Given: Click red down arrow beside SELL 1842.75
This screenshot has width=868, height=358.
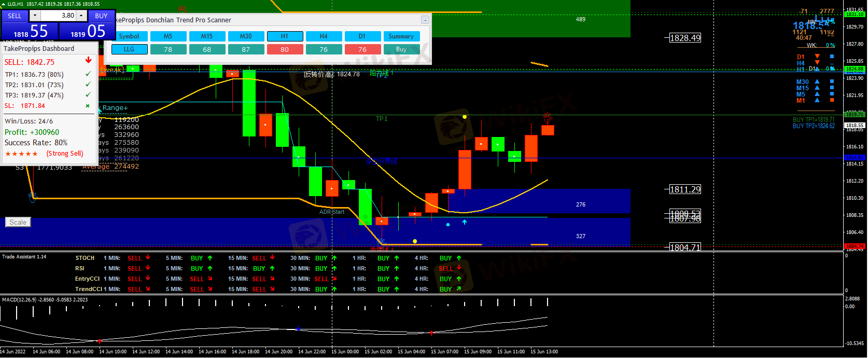Looking at the screenshot, I should click(88, 61).
